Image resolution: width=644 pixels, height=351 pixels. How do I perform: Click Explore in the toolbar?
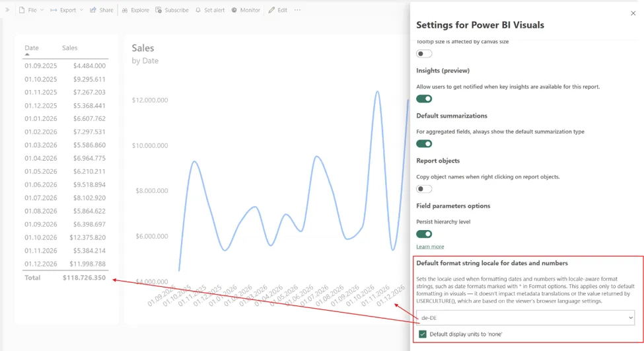pyautogui.click(x=135, y=10)
